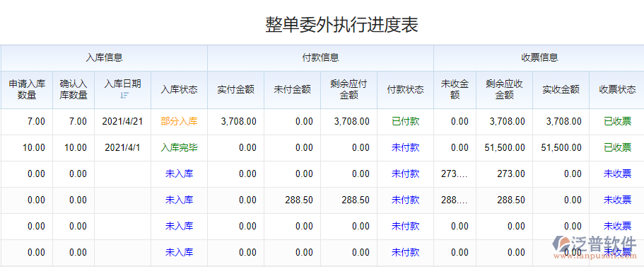
Task: Click 已收票 in the 2021/4/1 row
Action: point(617,148)
